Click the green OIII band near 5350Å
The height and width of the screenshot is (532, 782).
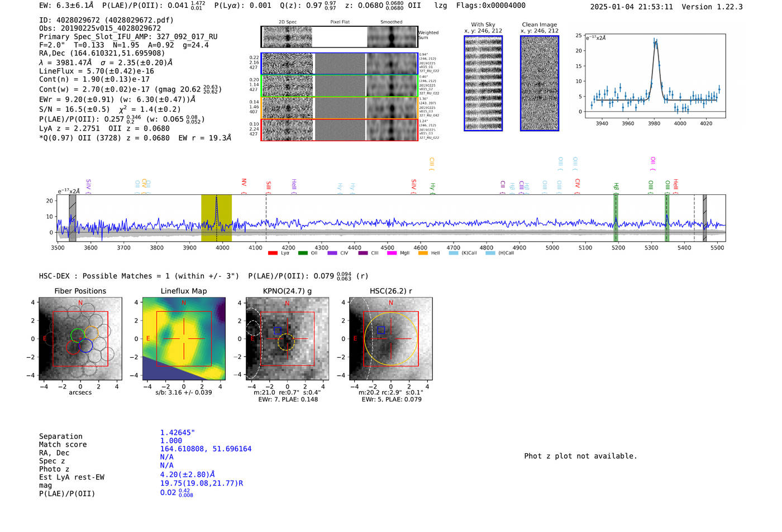667,218
